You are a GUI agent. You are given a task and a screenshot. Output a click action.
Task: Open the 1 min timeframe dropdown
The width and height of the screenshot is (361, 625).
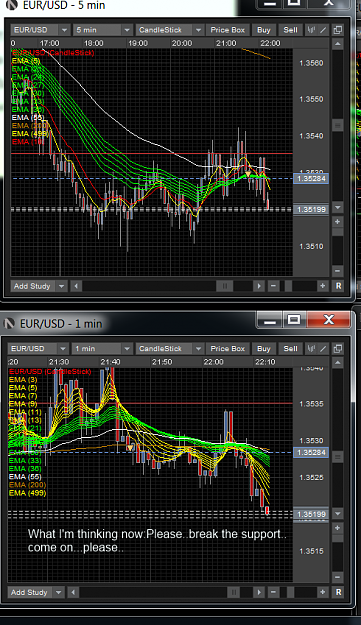(102, 349)
